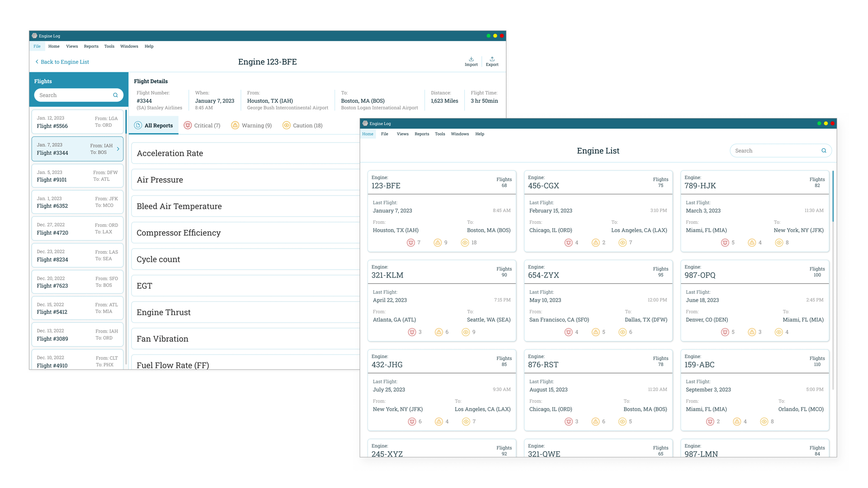Select the Critical (7) filter tab
Viewport: 868px width, 488px height.
[202, 125]
